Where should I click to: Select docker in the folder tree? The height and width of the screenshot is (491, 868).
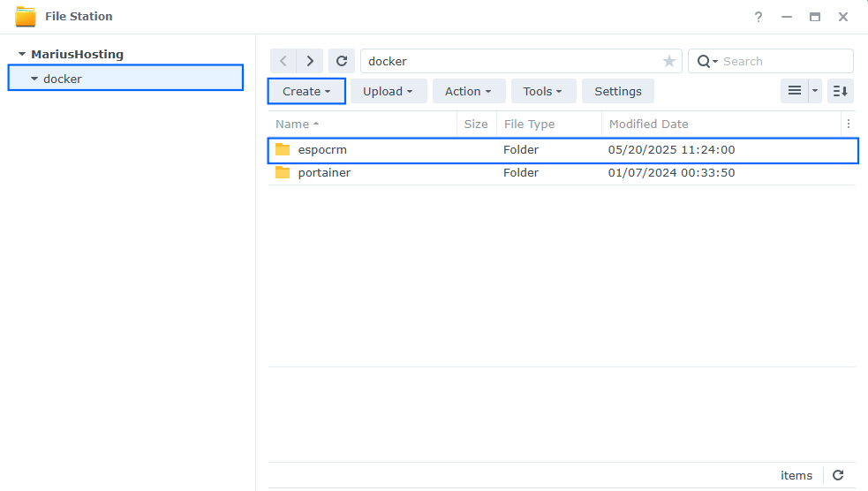click(x=125, y=78)
